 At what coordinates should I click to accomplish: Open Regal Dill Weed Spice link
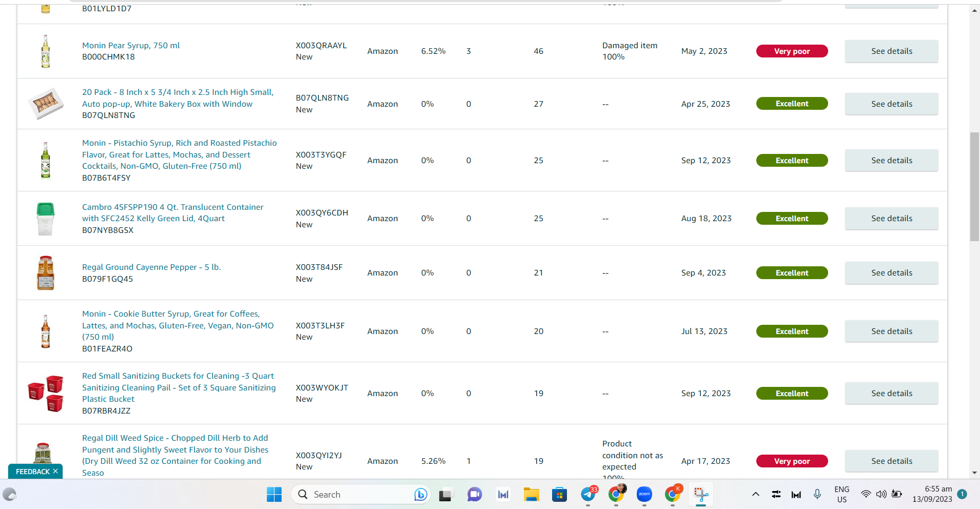[x=175, y=455]
